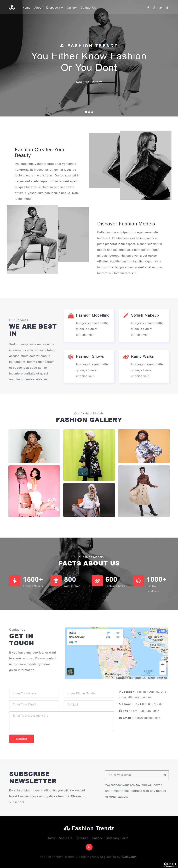Focus the Enter Your Name field
The height and width of the screenshot is (868, 178).
click(x=34, y=693)
